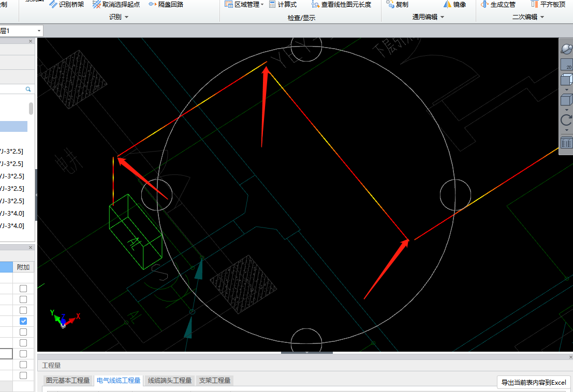This screenshot has width=573, height=392.
Task: Click the view cube icon
Action: [x=566, y=79]
